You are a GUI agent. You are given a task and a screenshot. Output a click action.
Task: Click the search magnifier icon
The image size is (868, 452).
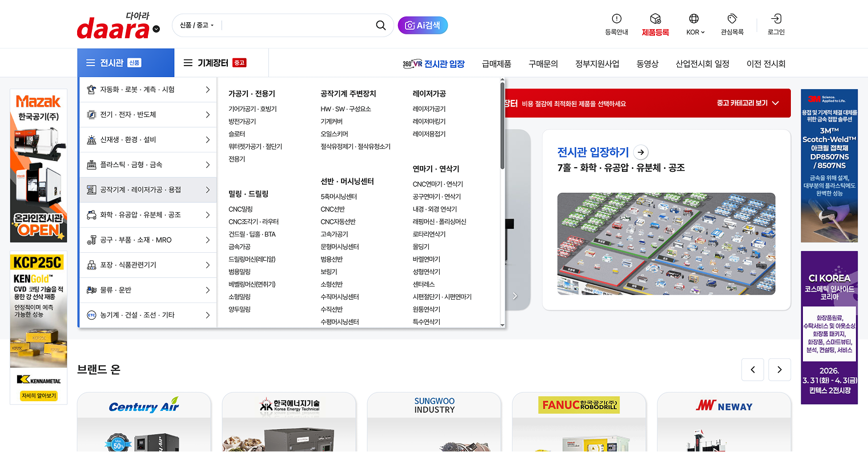pyautogui.click(x=381, y=25)
